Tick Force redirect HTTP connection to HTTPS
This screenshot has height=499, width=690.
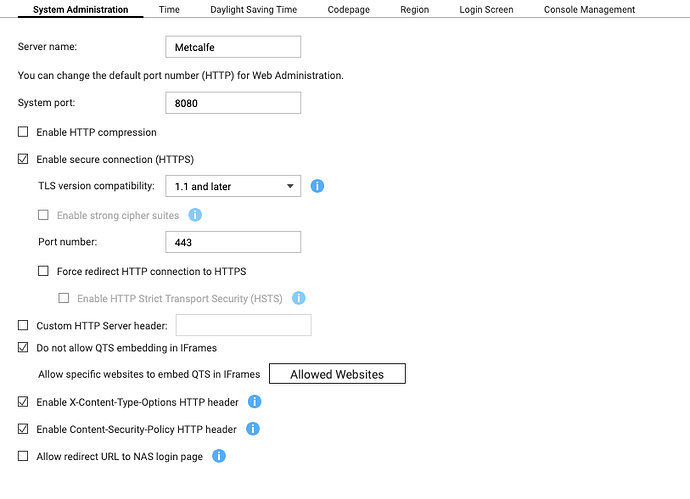(x=43, y=271)
